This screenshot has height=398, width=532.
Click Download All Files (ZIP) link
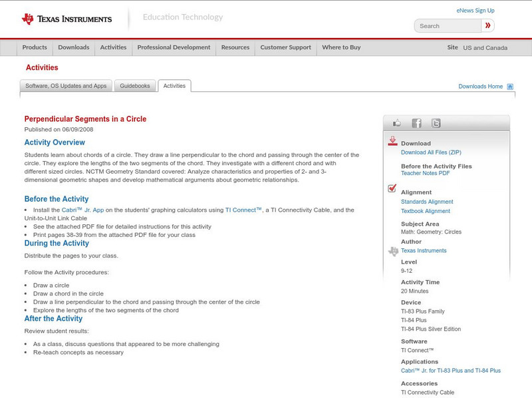pyautogui.click(x=431, y=152)
